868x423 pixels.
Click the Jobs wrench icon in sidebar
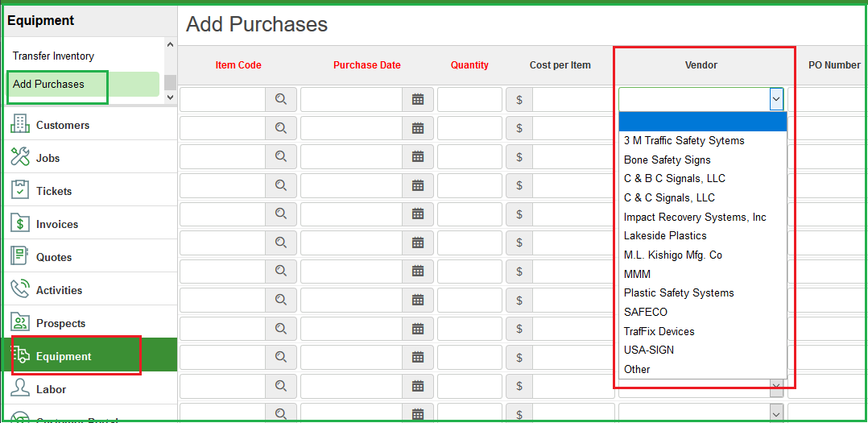tap(20, 158)
